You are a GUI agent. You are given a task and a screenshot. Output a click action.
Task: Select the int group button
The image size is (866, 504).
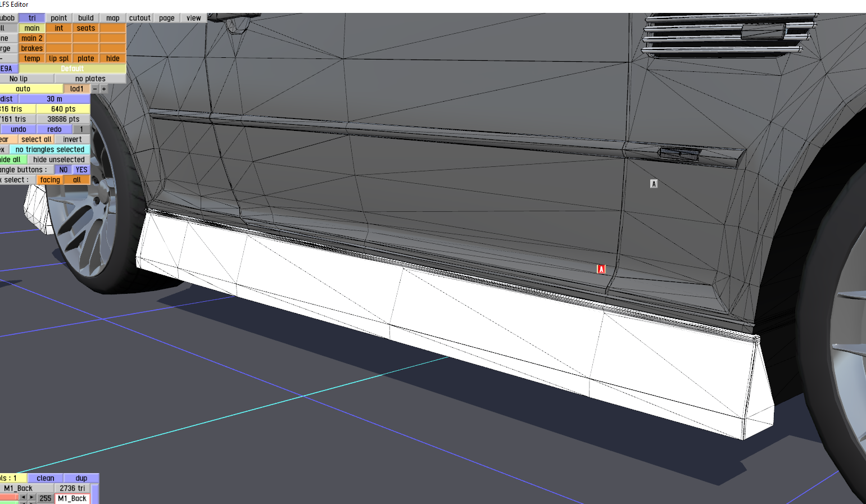click(x=59, y=28)
